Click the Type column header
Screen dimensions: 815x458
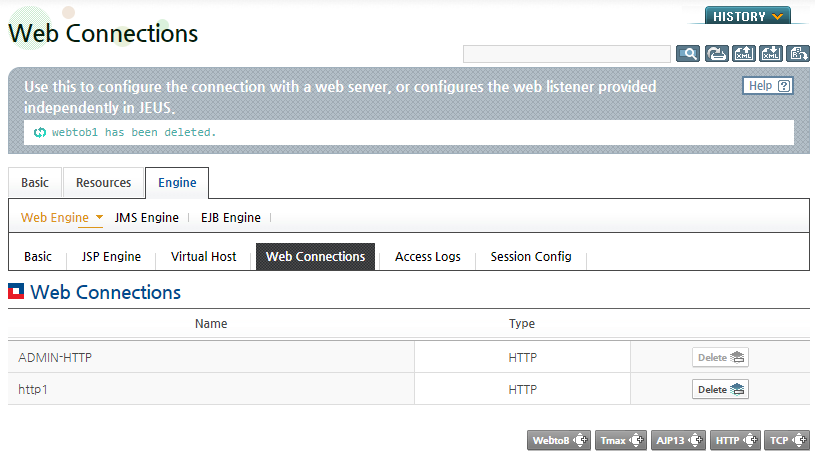(522, 323)
